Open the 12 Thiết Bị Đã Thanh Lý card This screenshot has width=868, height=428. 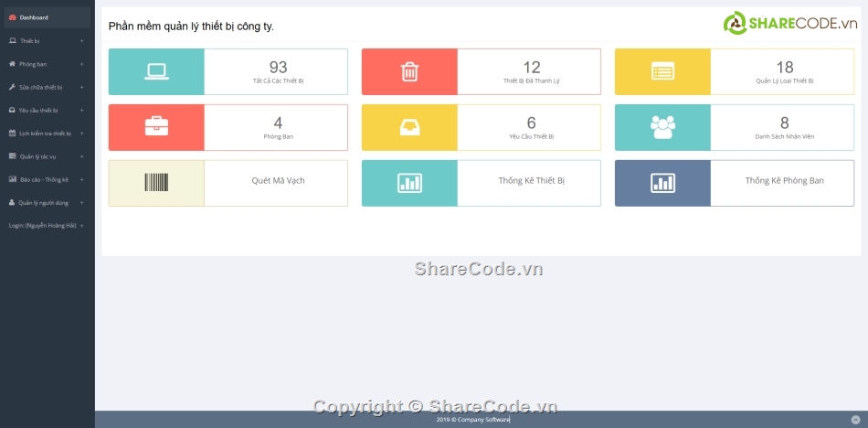point(481,71)
